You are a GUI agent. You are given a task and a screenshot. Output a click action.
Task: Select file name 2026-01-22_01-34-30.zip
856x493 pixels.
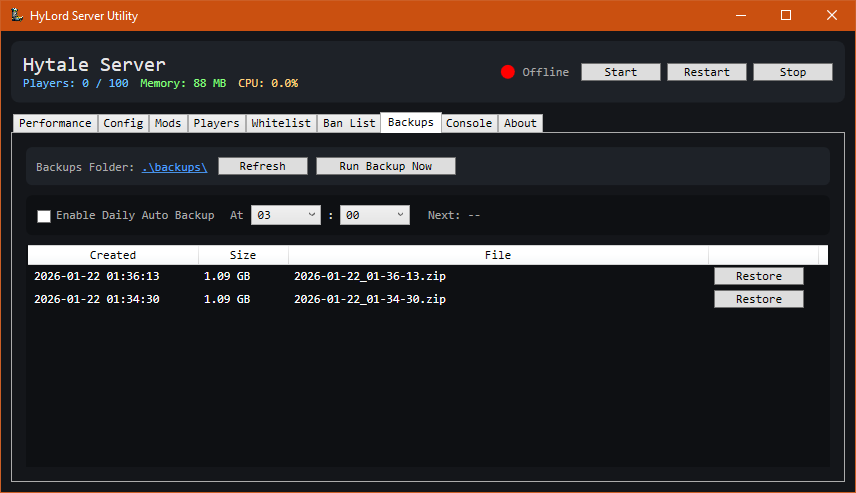click(x=370, y=299)
